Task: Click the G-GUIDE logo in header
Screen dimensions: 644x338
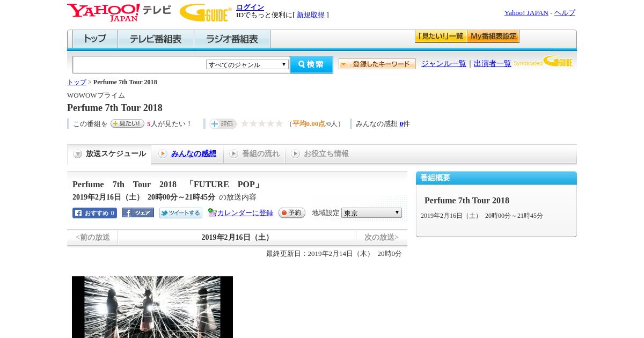Action: click(206, 12)
